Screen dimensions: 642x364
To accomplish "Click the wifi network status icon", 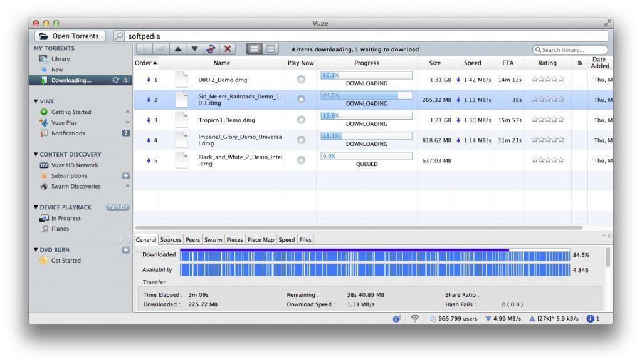I will click(415, 318).
